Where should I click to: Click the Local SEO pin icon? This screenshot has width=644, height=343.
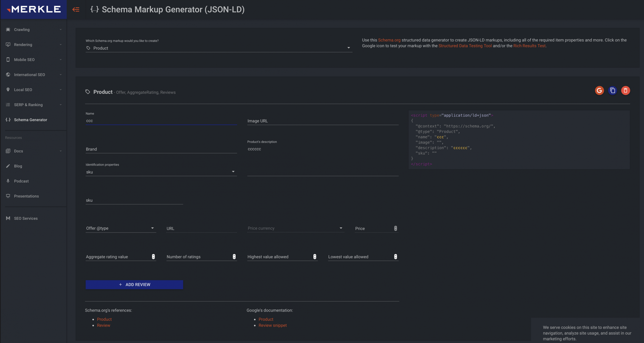[x=8, y=90]
